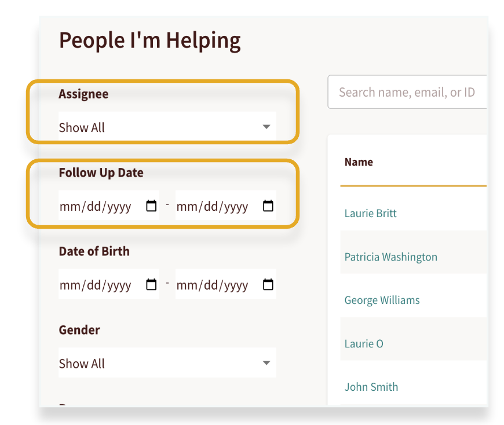Open calendar picker for Follow Up start date

pyautogui.click(x=151, y=206)
